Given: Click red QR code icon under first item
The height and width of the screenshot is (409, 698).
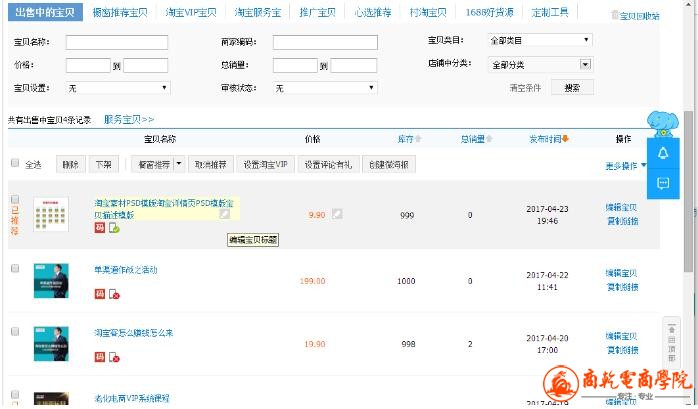Looking at the screenshot, I should click(x=99, y=229).
